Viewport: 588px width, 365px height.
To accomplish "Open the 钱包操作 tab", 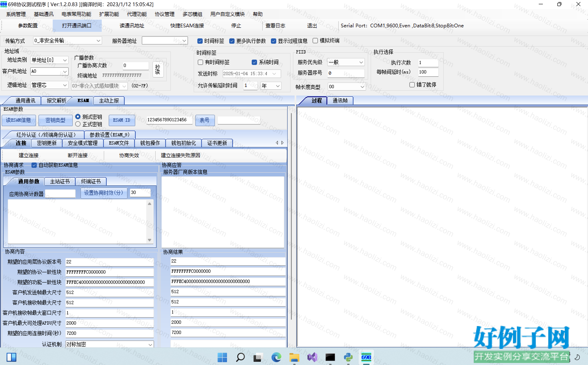I will (x=150, y=143).
